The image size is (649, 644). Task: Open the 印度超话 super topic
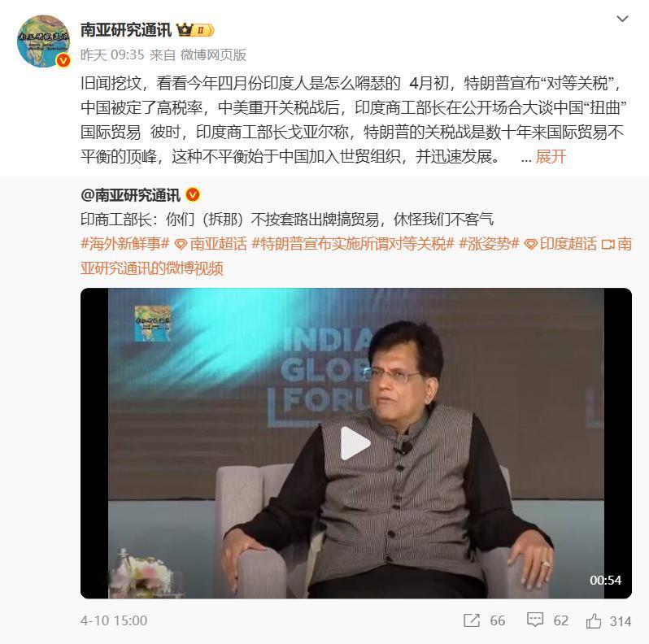pyautogui.click(x=560, y=244)
